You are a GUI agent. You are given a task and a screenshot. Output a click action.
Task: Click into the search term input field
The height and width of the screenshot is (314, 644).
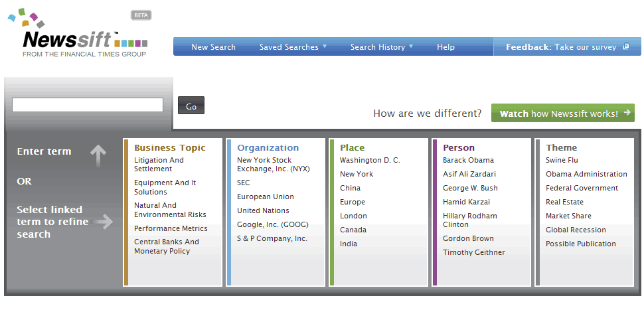[88, 105]
